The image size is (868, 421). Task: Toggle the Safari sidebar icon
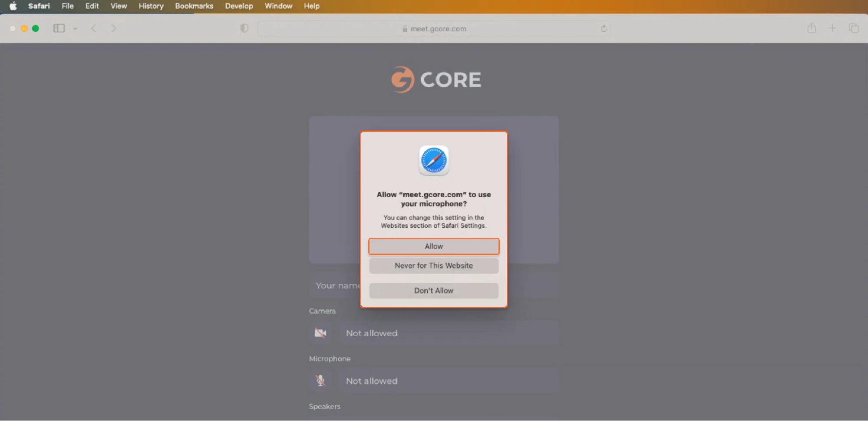tap(59, 28)
